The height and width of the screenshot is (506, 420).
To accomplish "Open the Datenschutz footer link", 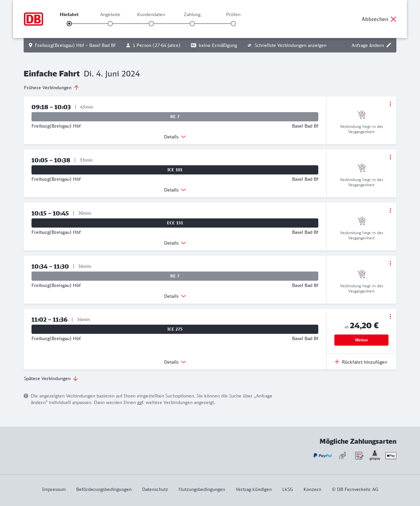I will 155,489.
